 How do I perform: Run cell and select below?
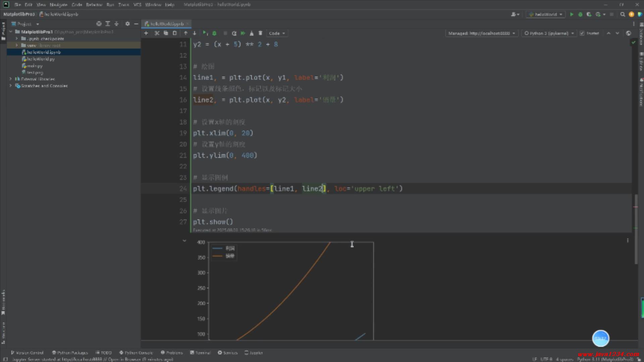(205, 33)
